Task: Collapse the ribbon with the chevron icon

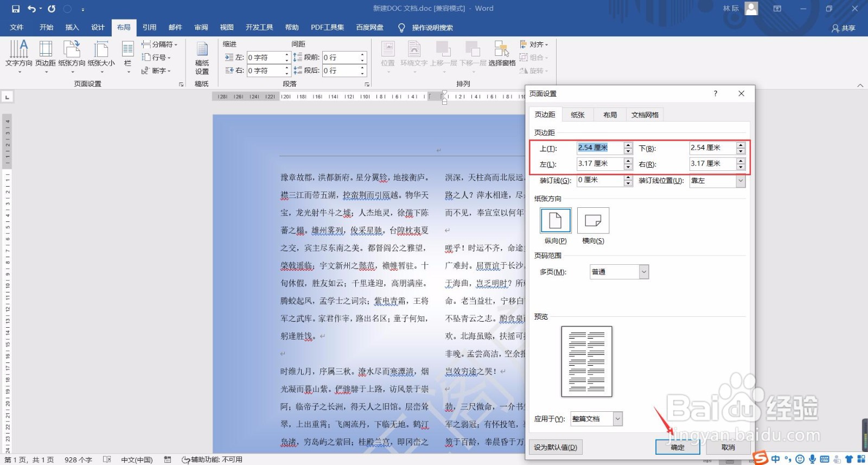Action: pyautogui.click(x=860, y=85)
